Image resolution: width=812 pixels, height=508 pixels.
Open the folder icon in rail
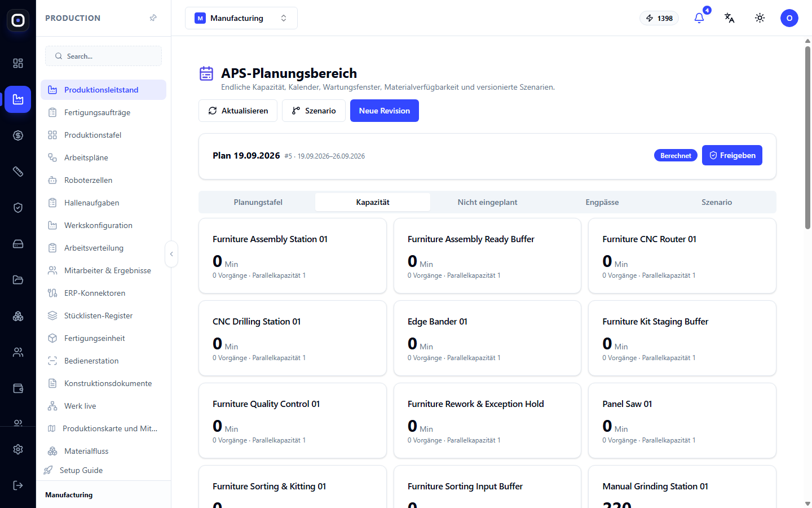click(x=18, y=280)
